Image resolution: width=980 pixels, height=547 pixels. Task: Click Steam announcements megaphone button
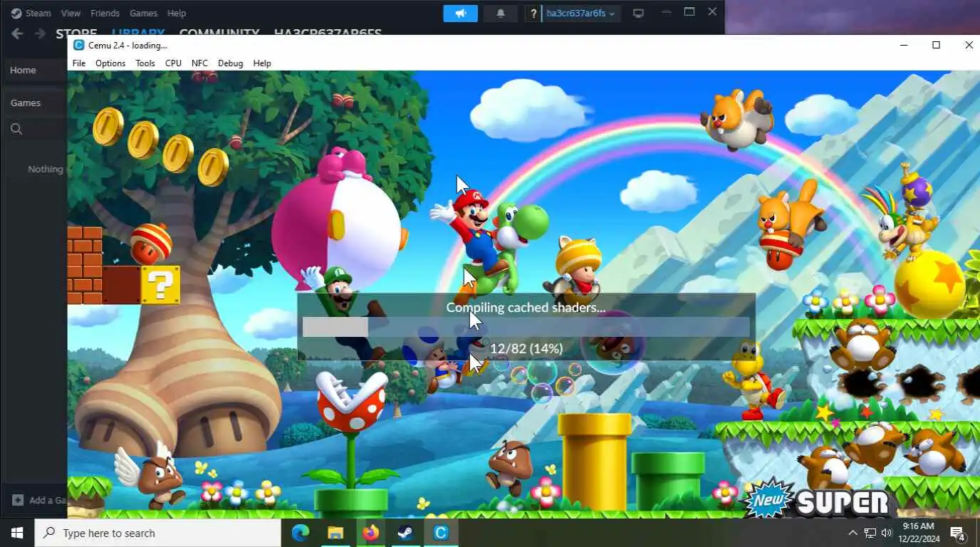pyautogui.click(x=461, y=13)
